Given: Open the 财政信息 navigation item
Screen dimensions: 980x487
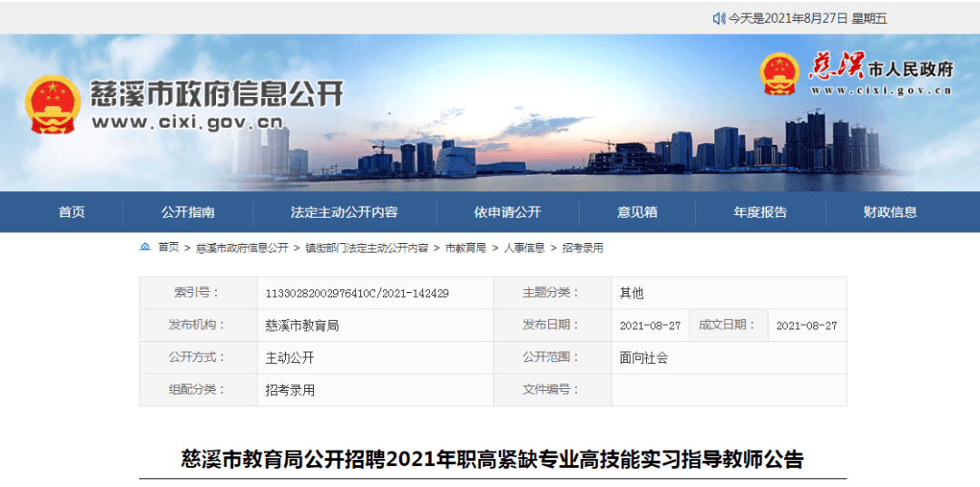Looking at the screenshot, I should pos(891,212).
